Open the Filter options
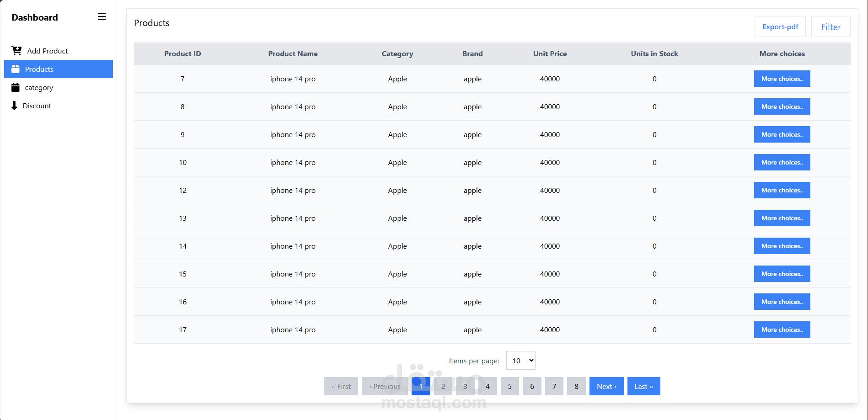 [831, 27]
